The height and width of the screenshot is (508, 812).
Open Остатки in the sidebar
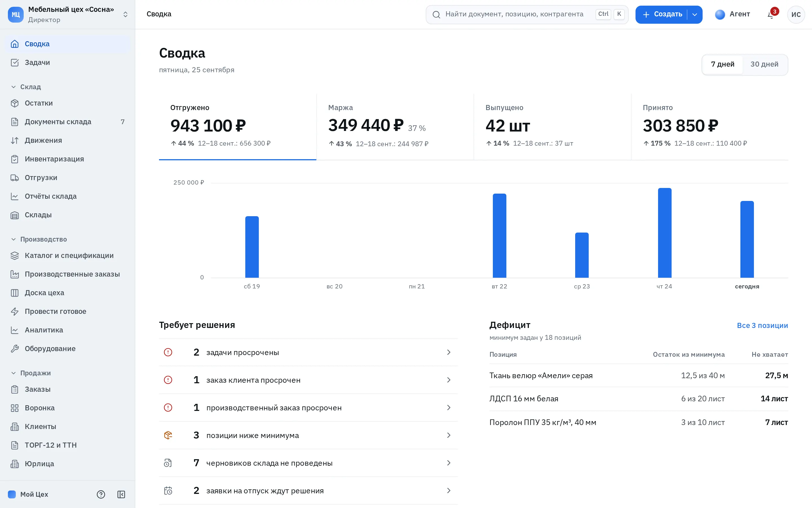click(x=68, y=103)
